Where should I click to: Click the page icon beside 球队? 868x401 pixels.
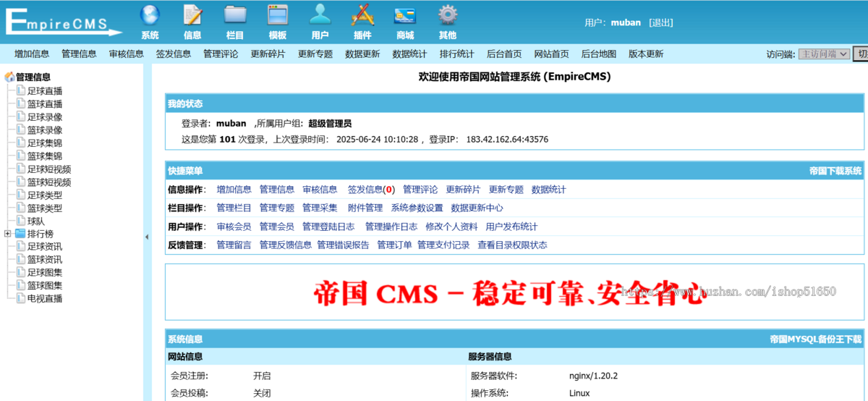[21, 221]
